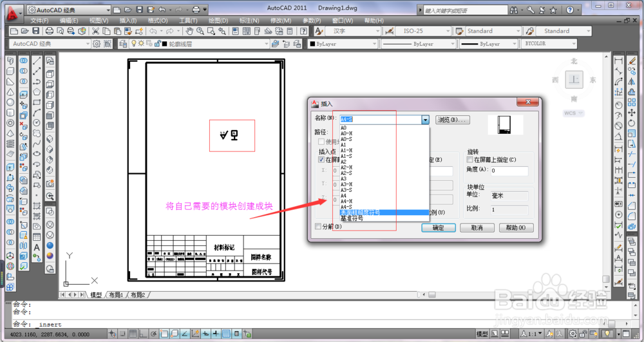
Task: Click the 帮助(H) button in the insert dialog
Action: pos(516,227)
